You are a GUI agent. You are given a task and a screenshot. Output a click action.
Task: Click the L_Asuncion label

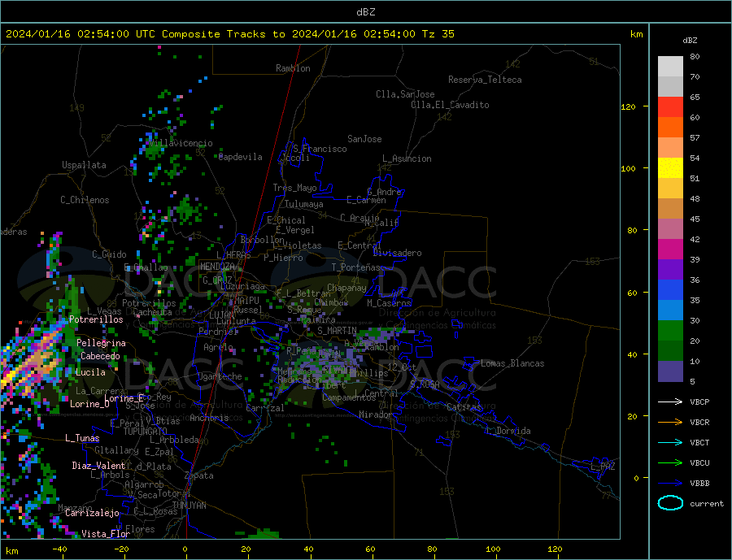(x=407, y=158)
